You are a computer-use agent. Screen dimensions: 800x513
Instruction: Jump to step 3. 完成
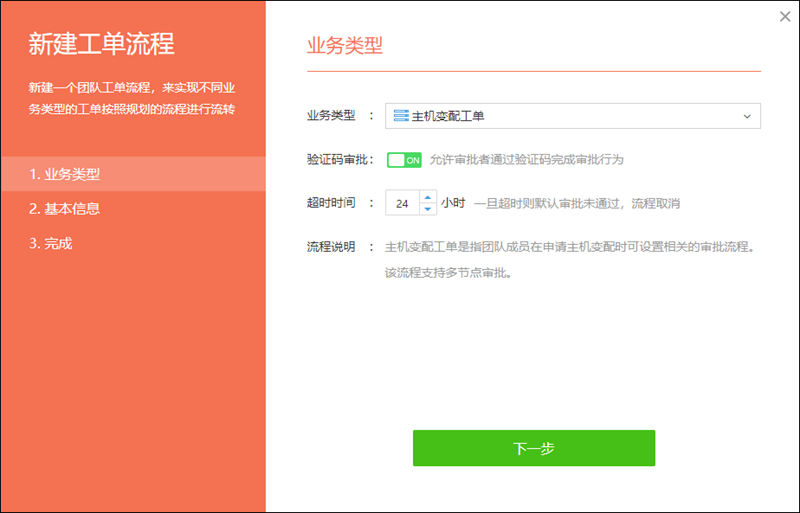pos(51,243)
